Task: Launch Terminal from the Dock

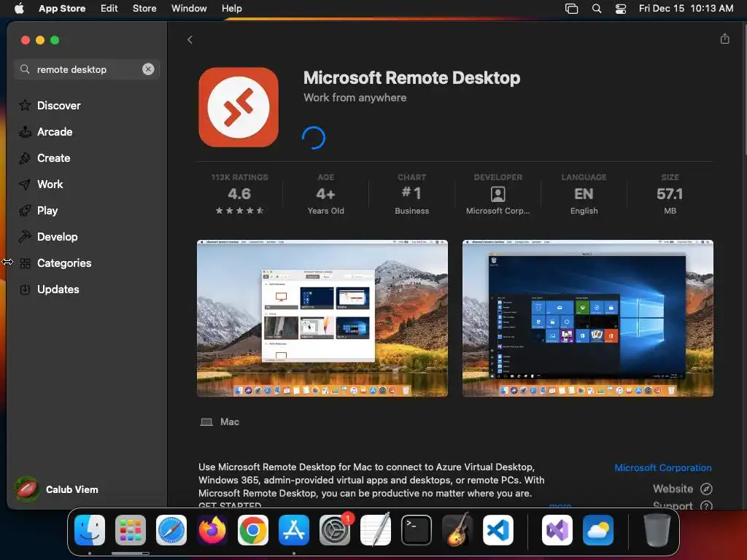Action: [x=417, y=530]
